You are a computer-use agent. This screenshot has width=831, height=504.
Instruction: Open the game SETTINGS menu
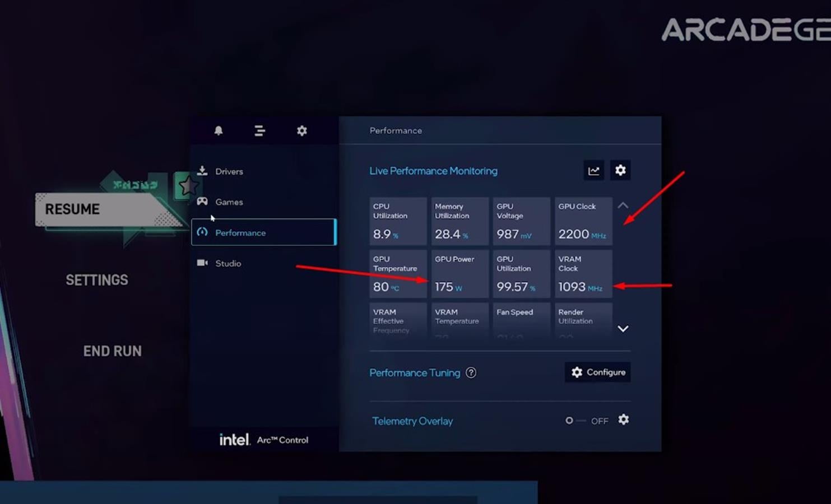[97, 280]
